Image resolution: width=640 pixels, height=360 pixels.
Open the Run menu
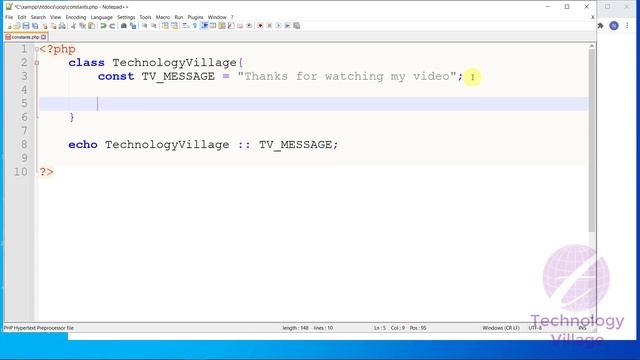click(x=179, y=17)
